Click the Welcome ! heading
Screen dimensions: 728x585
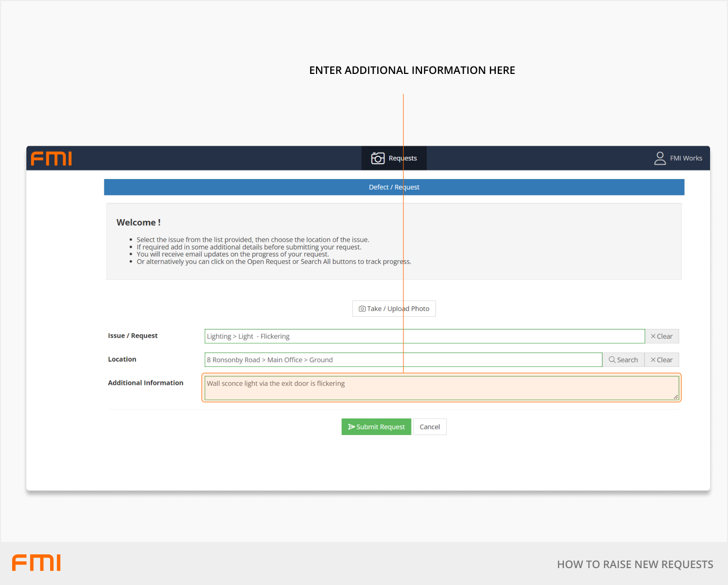(x=138, y=223)
